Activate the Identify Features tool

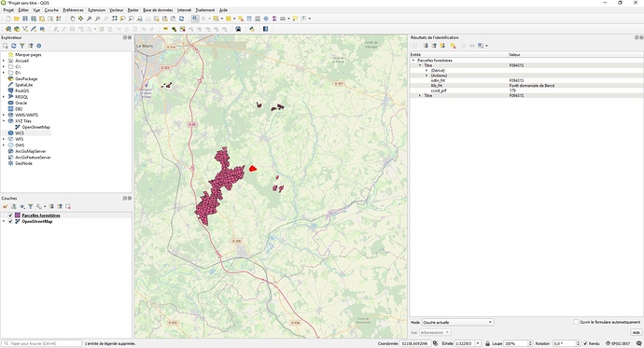pyautogui.click(x=195, y=19)
